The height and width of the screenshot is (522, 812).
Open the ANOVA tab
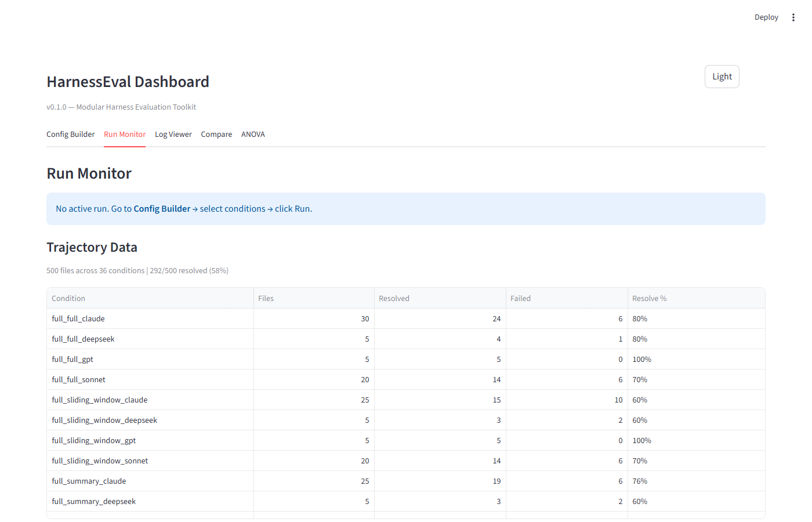point(253,134)
